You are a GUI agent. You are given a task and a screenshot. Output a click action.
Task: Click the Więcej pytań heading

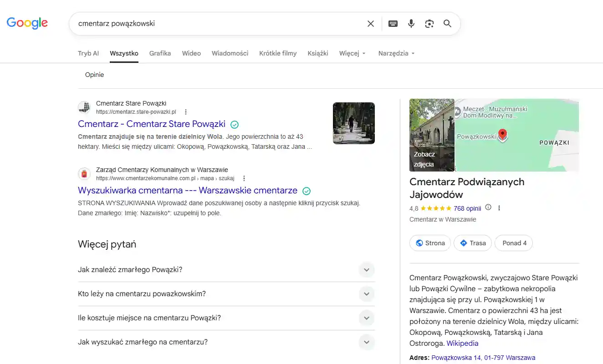[107, 244]
